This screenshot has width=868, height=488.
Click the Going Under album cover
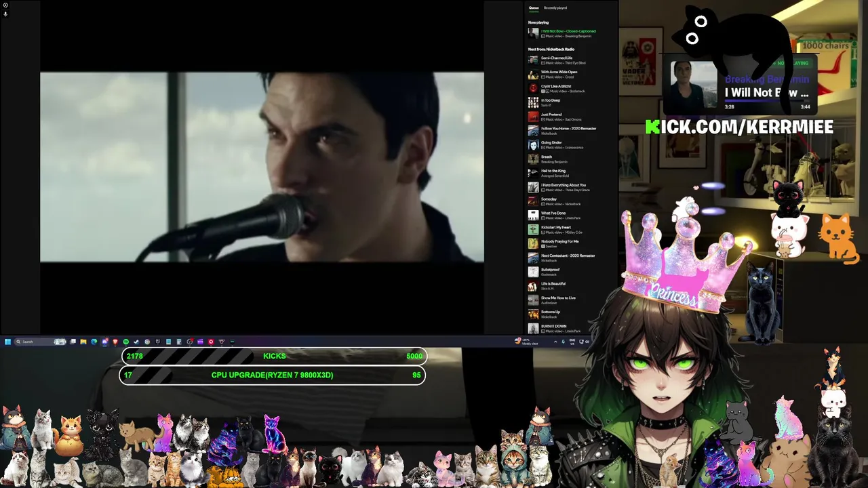tap(534, 144)
